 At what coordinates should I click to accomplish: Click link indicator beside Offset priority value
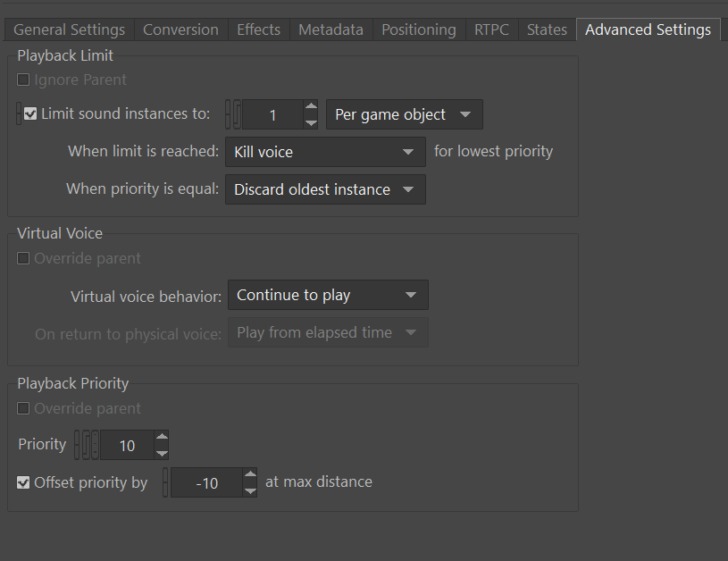click(x=165, y=482)
